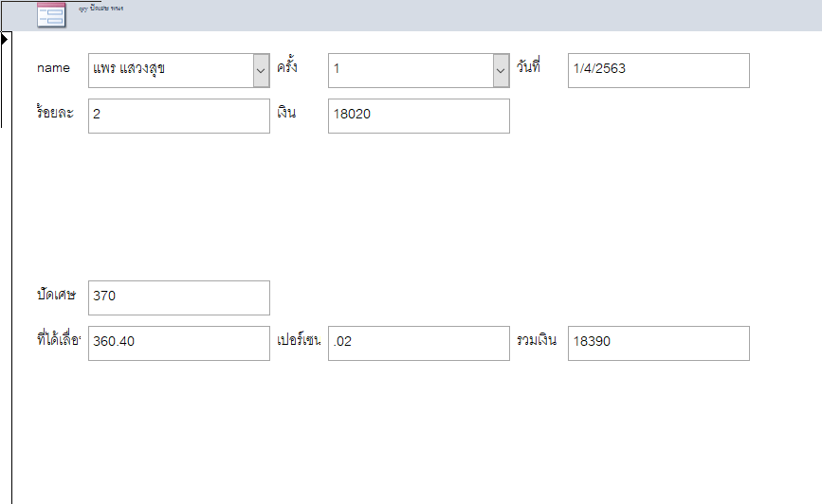Click the name label

point(53,68)
